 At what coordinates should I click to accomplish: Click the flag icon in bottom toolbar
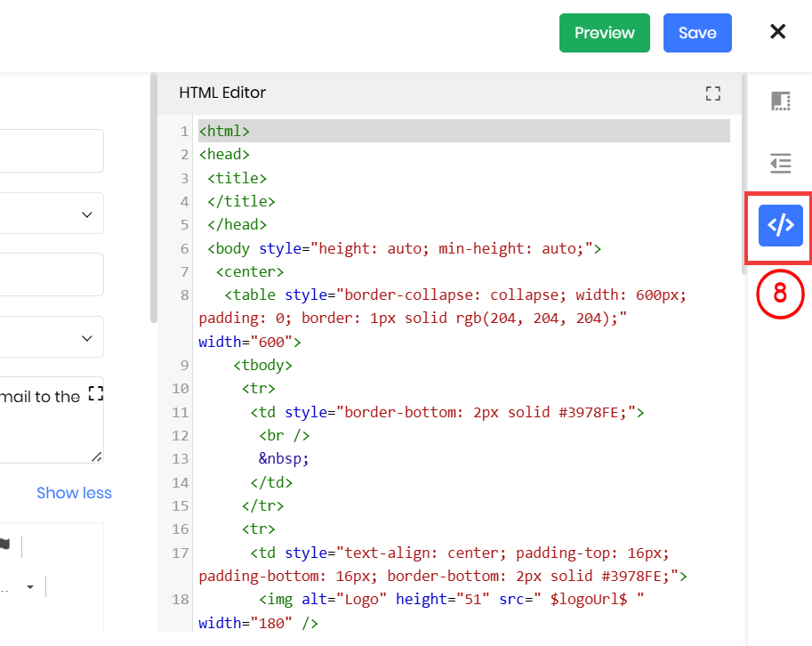point(4,544)
